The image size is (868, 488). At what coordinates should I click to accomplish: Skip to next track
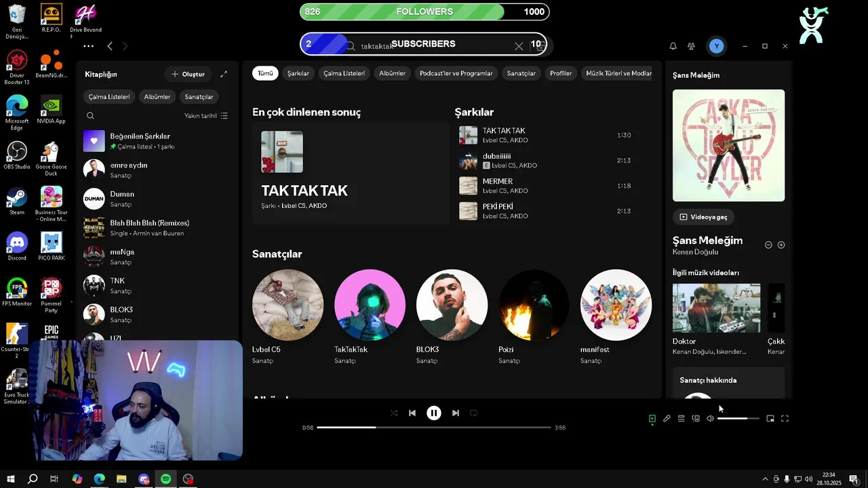(456, 413)
